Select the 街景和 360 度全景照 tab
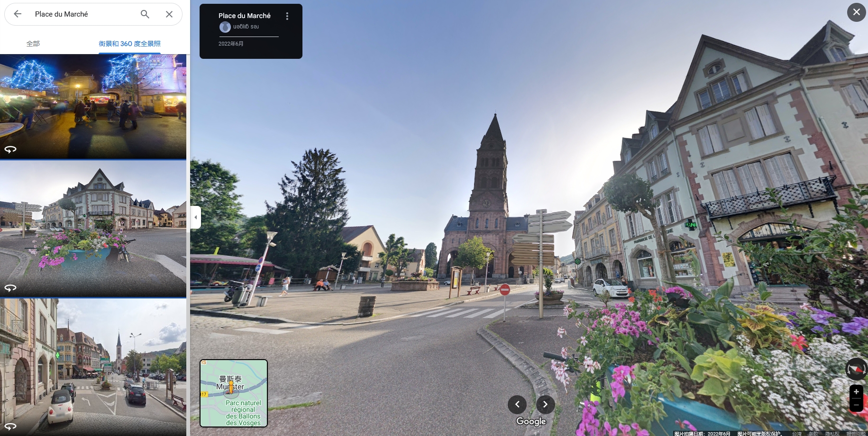 pyautogui.click(x=129, y=44)
